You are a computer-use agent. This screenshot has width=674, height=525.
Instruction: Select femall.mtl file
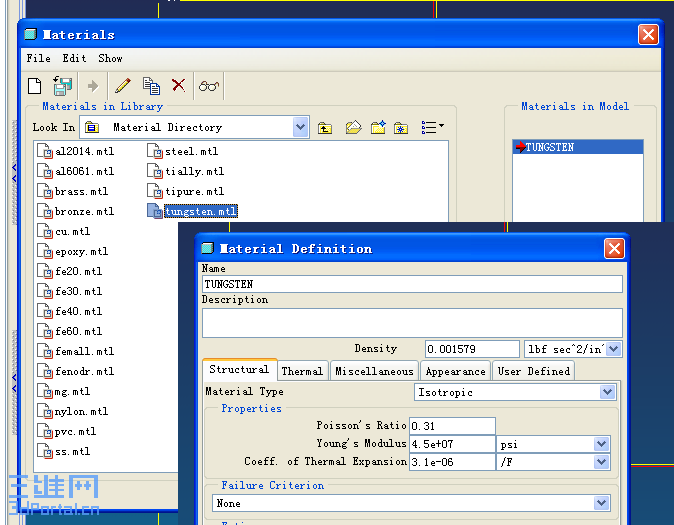(76, 351)
